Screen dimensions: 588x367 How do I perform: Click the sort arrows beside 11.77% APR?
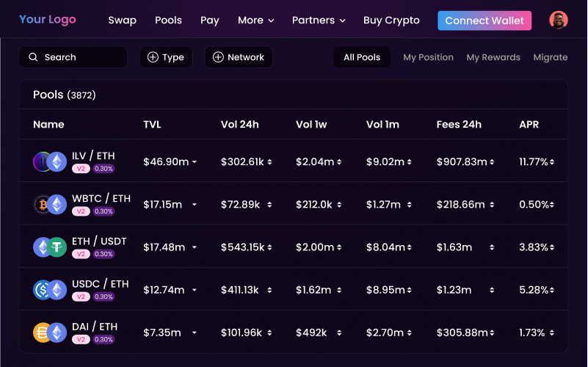(x=552, y=162)
